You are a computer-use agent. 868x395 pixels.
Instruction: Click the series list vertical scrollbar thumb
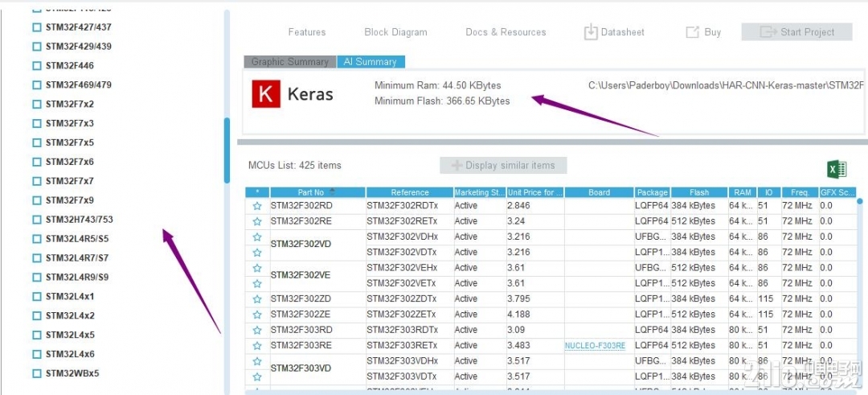227,150
